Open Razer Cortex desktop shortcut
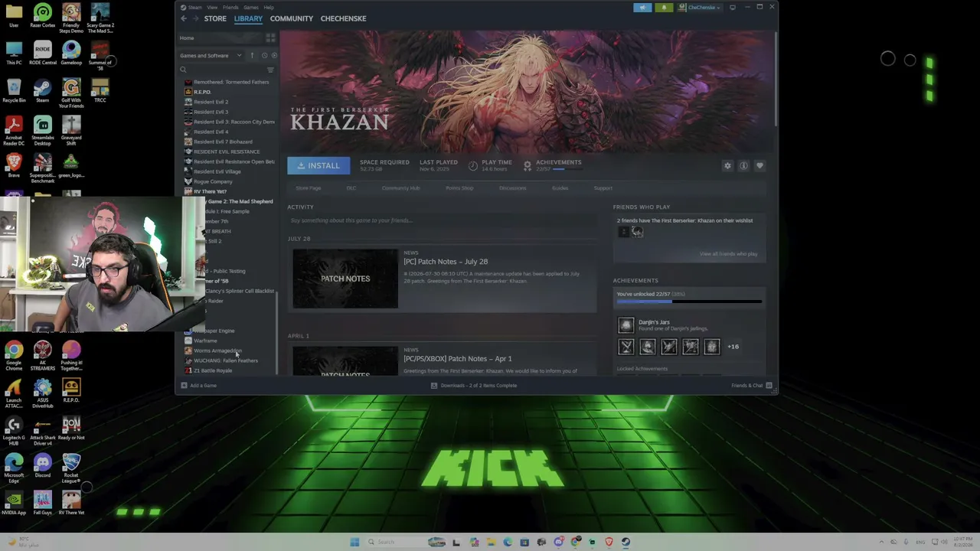This screenshot has width=980, height=551. point(43,16)
